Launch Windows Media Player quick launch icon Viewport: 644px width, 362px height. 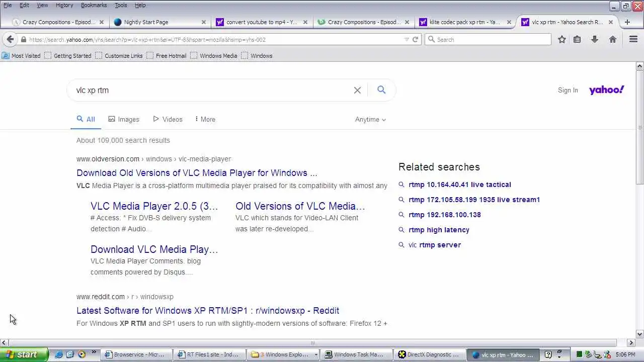point(82,354)
